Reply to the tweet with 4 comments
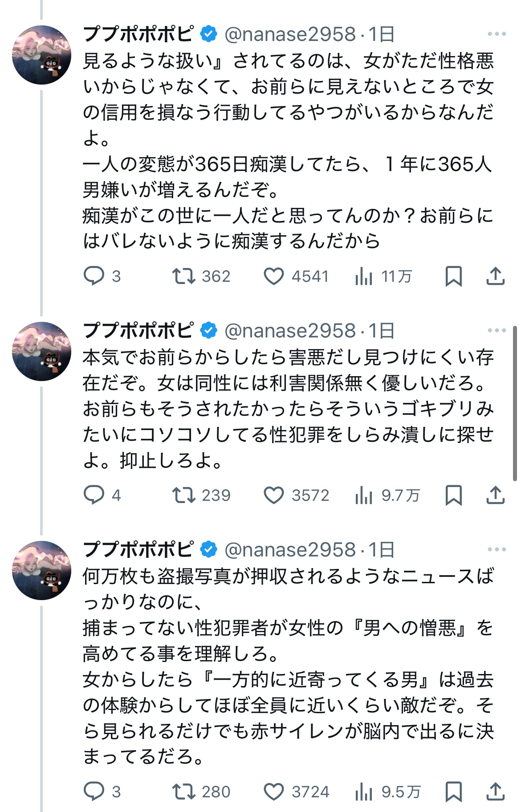 [94, 495]
